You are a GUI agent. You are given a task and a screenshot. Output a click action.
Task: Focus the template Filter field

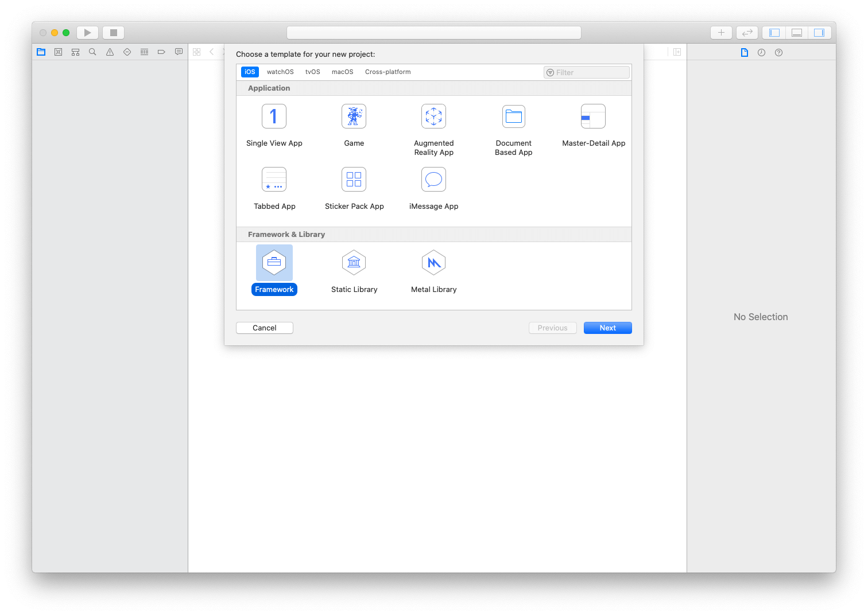pyautogui.click(x=586, y=72)
